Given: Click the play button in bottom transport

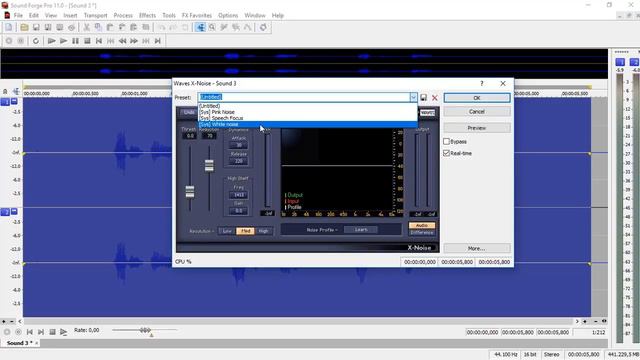Looking at the screenshot, I should click(x=64, y=332).
